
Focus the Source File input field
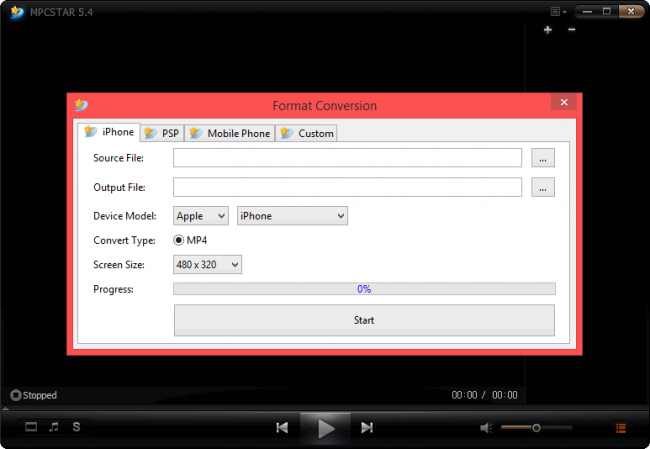(347, 158)
